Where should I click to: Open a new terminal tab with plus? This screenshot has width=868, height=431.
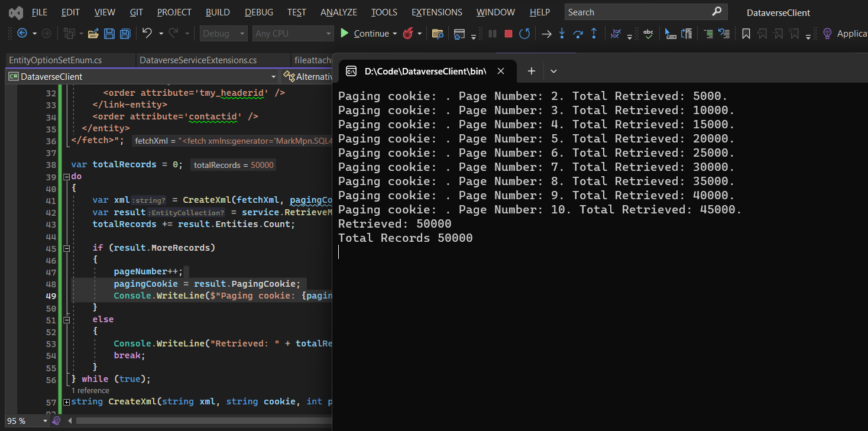tap(531, 71)
